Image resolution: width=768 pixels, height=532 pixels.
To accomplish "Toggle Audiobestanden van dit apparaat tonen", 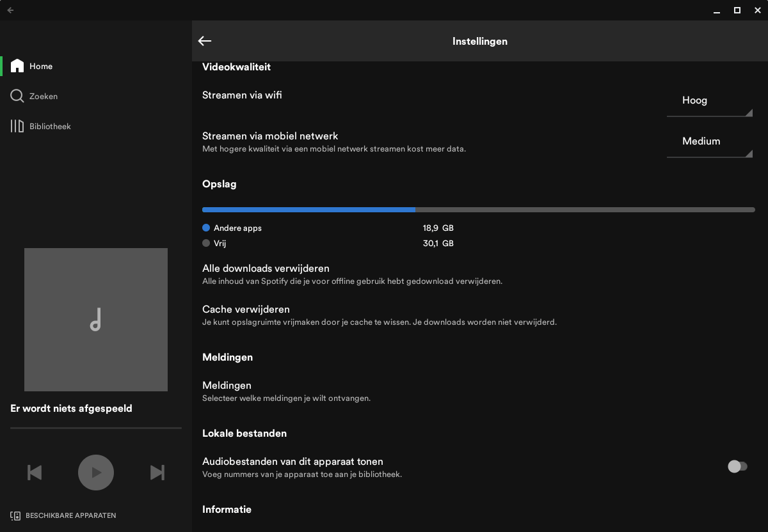I will (x=737, y=467).
